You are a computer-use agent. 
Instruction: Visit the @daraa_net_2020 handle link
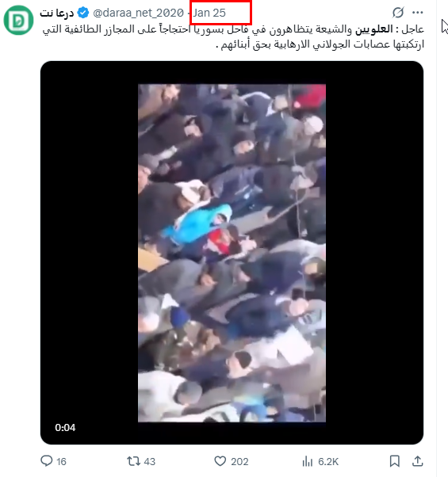pos(138,13)
